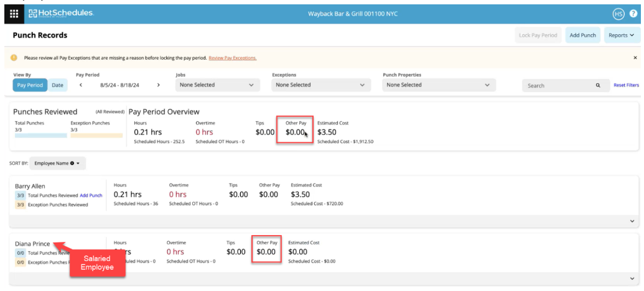
Task: Click the search magnifier icon
Action: pos(597,86)
